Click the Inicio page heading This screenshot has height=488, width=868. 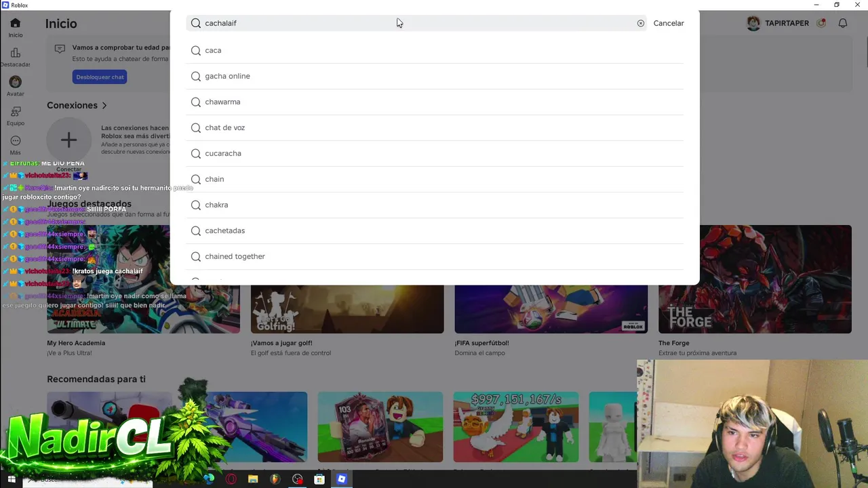pyautogui.click(x=61, y=24)
